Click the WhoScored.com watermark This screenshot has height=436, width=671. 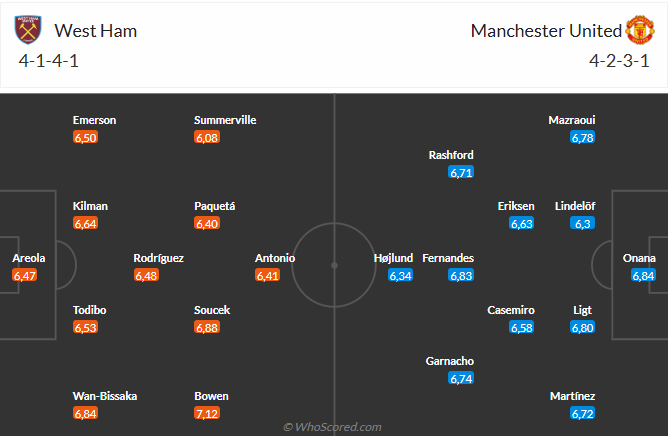[333, 427]
